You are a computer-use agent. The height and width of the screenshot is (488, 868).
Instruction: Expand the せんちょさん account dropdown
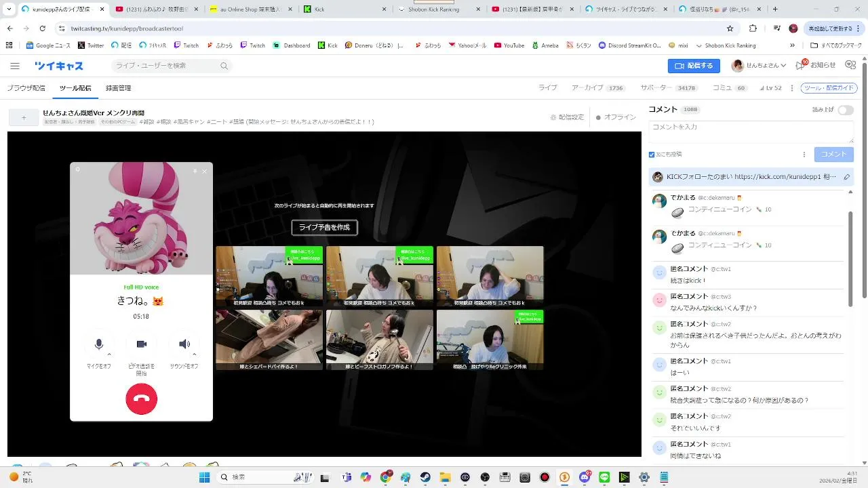pyautogui.click(x=759, y=66)
